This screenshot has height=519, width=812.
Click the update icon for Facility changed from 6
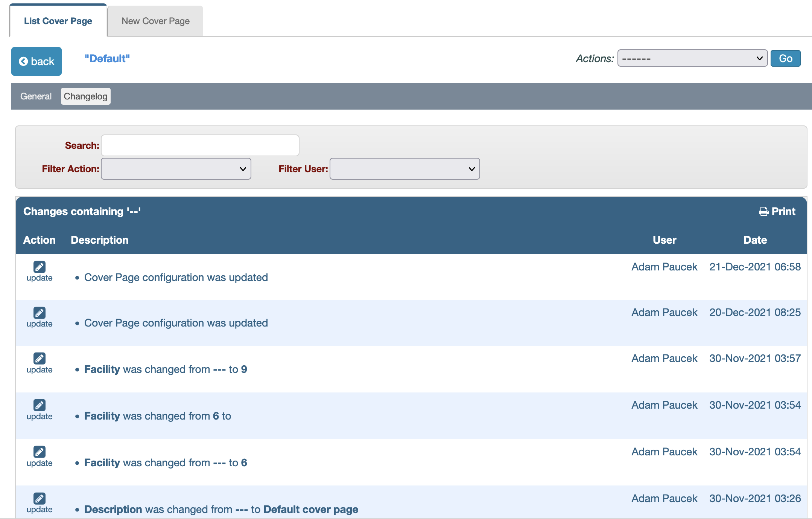click(40, 405)
